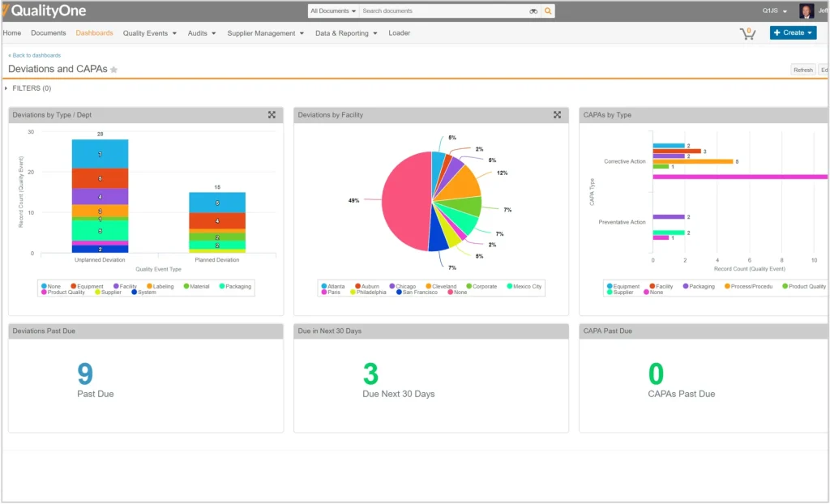Image resolution: width=830 pixels, height=504 pixels.
Task: Switch to the Dashboards tab
Action: pyautogui.click(x=94, y=33)
